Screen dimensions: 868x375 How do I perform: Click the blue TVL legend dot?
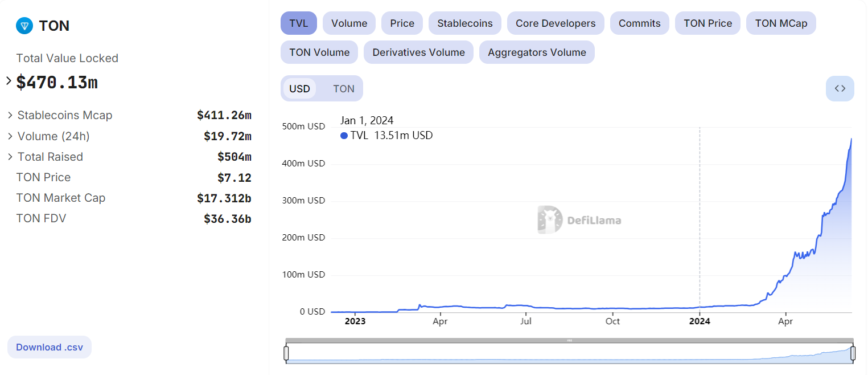tap(343, 135)
